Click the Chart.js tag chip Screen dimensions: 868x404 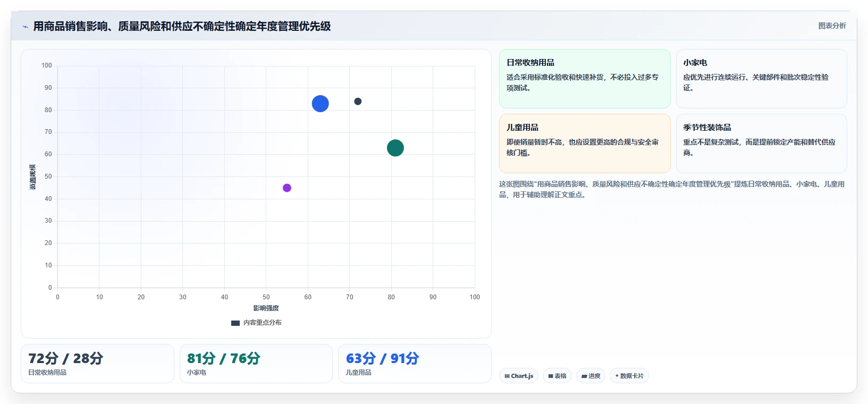tap(519, 376)
